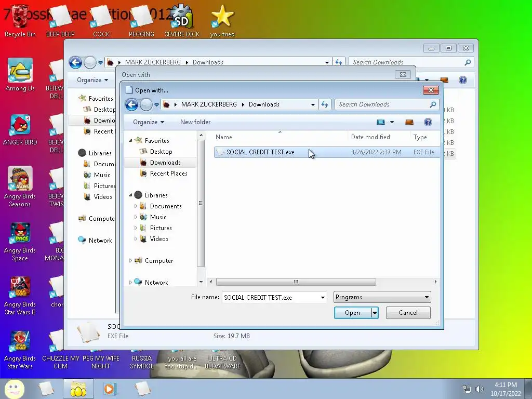Select Desktop under Favorites in dialog
This screenshot has height=399, width=532.
click(x=161, y=152)
